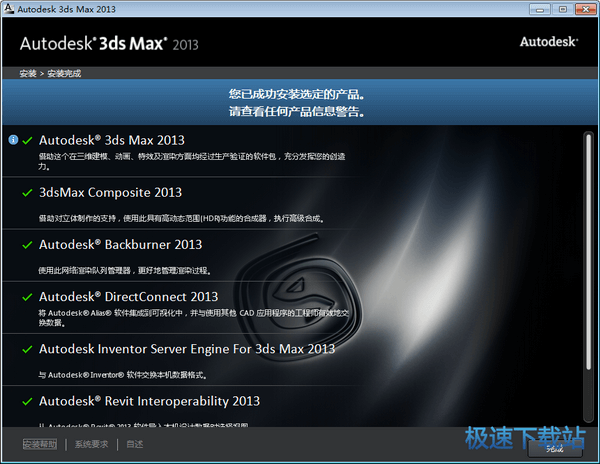The image size is (600, 464).
Task: Click the green checkmark for Autodesk 3ds Max 2013
Action: [x=27, y=141]
